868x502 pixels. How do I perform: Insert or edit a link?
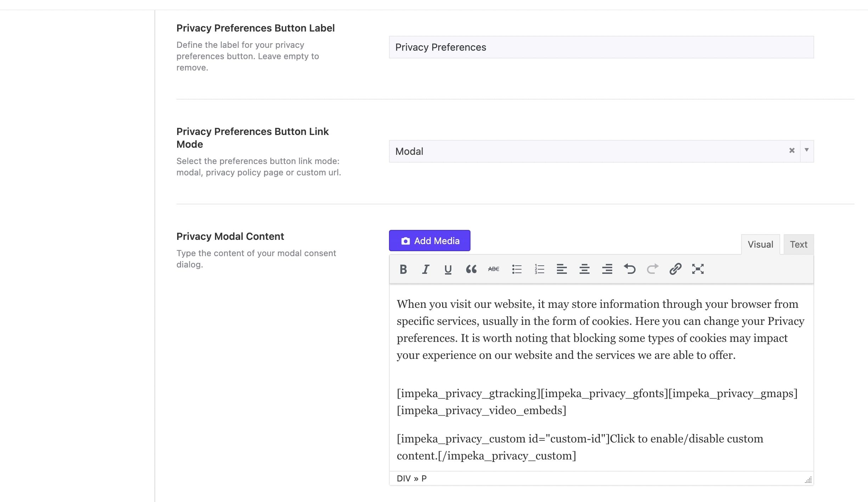point(675,269)
